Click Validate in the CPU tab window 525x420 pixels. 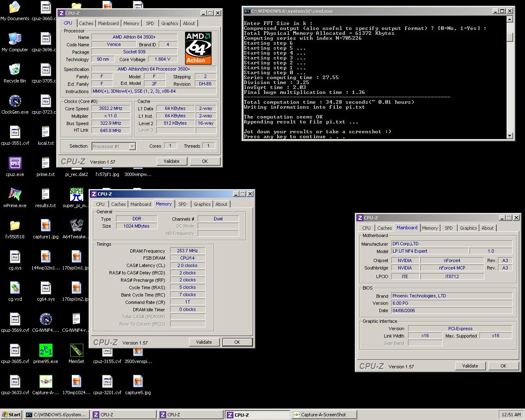171,161
